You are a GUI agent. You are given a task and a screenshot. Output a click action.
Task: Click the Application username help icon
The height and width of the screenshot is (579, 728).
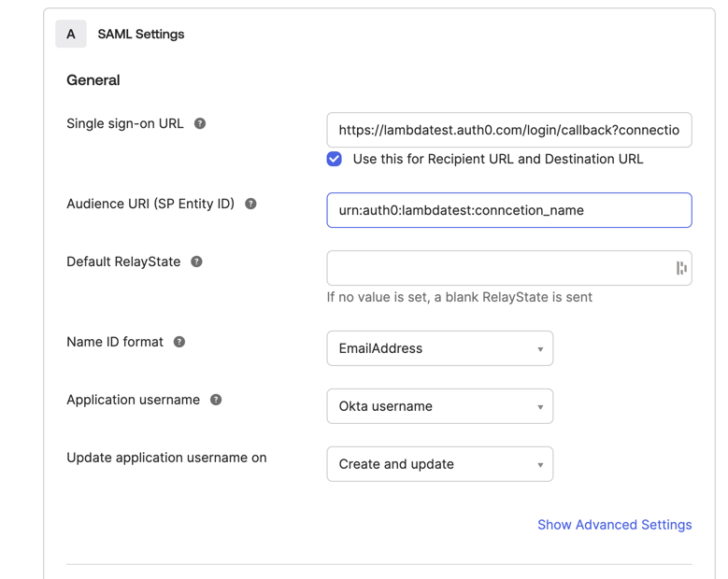pos(216,400)
